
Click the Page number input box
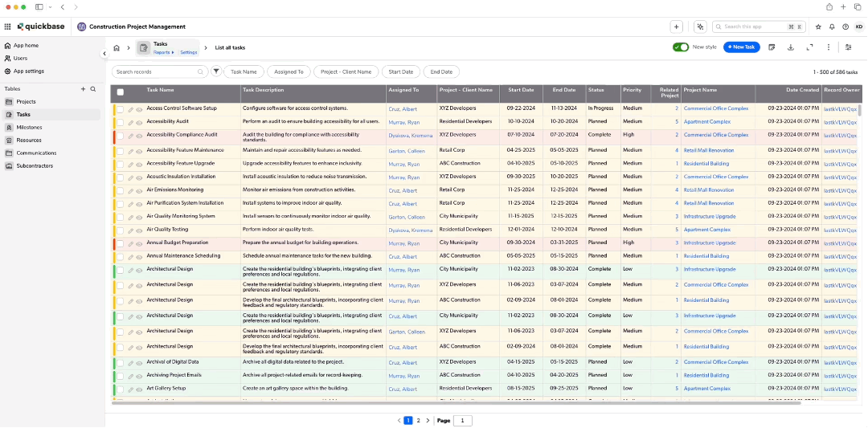[463, 421]
